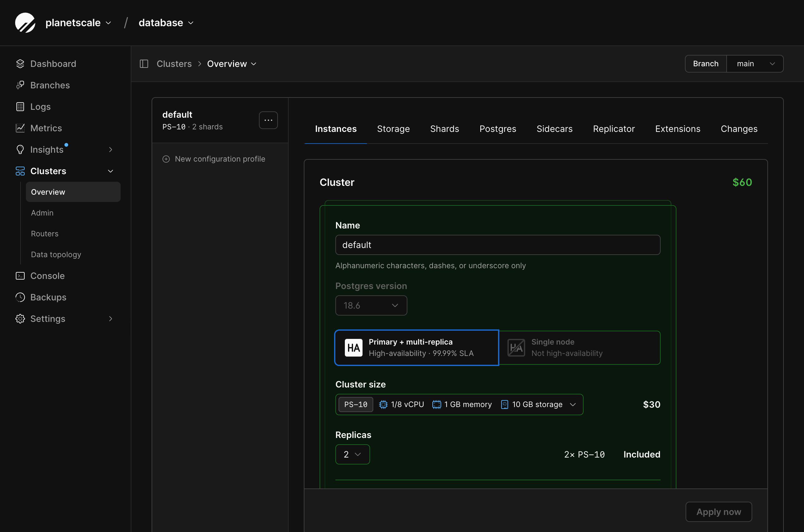Image resolution: width=804 pixels, height=532 pixels.
Task: Switch to the Shards tab
Action: (x=444, y=129)
